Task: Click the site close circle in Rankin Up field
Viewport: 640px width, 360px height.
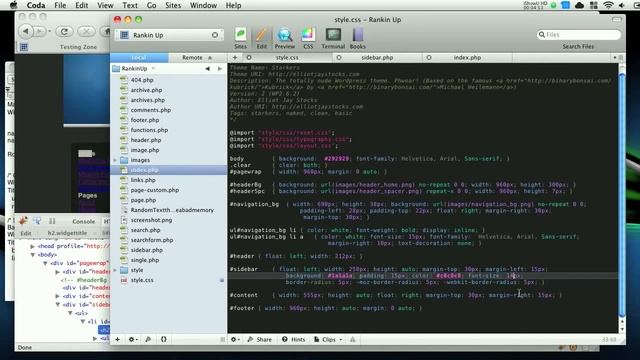Action: [x=215, y=35]
